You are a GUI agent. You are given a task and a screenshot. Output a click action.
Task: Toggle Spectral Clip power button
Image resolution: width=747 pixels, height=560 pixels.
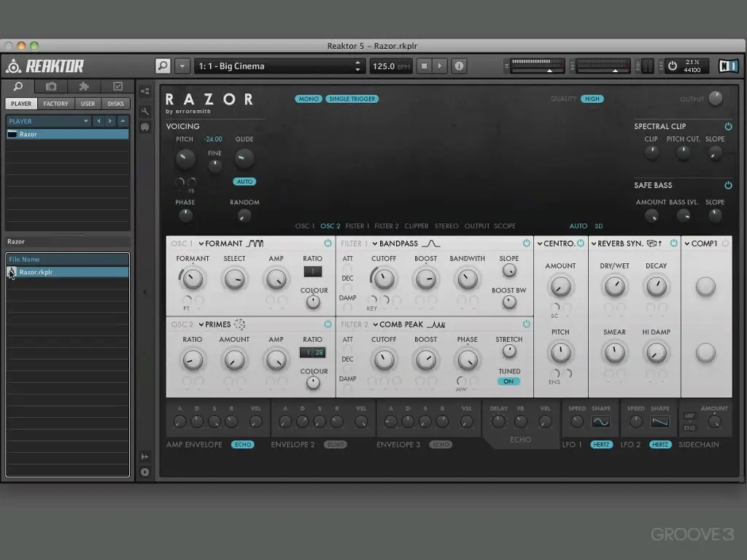[728, 126]
